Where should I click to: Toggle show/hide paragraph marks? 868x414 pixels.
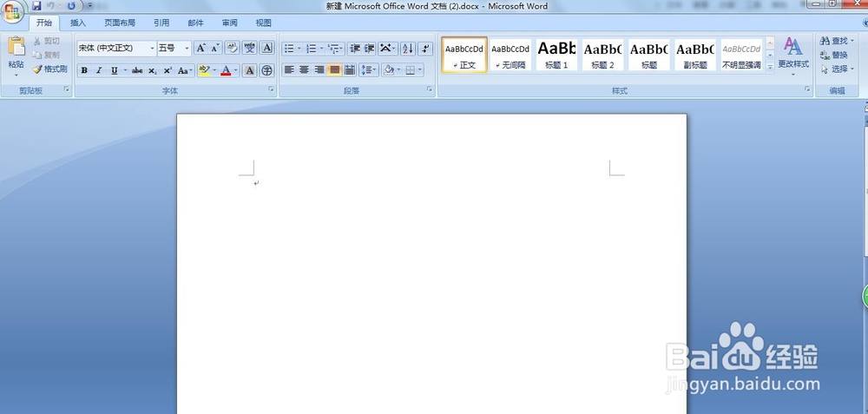pos(425,49)
